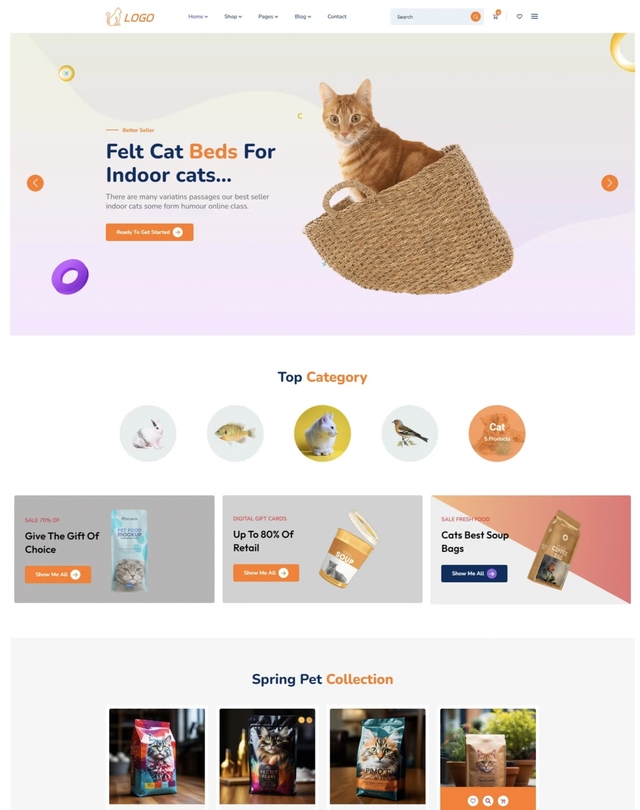Viewport: 640px width, 810px height.
Task: Open the Contact menu link
Action: coord(337,17)
